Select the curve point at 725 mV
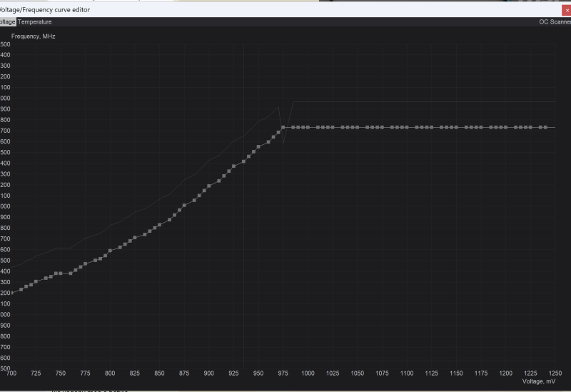Image resolution: width=571 pixels, height=392 pixels. click(x=36, y=281)
